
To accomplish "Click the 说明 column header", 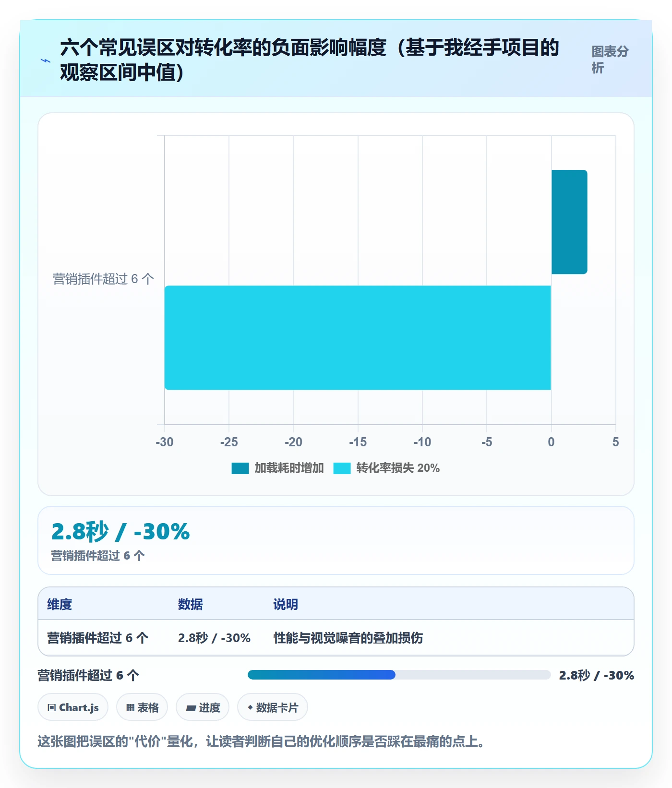I will point(286,604).
